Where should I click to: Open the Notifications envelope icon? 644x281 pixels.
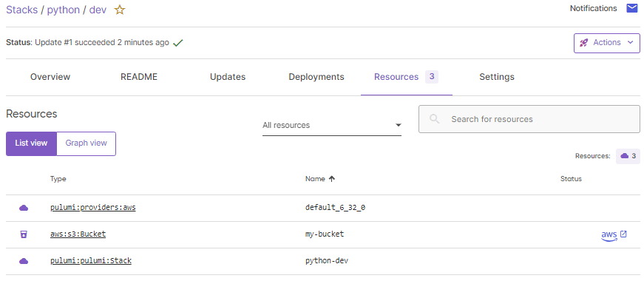click(631, 8)
